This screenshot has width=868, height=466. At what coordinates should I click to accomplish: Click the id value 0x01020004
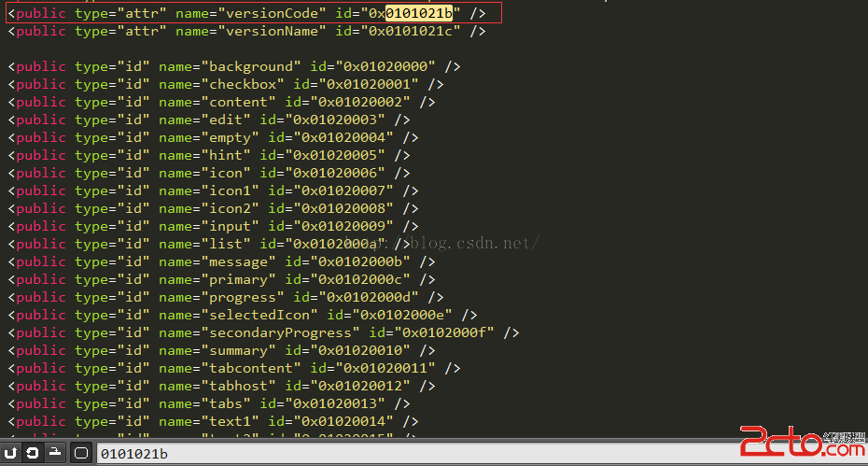[343, 137]
